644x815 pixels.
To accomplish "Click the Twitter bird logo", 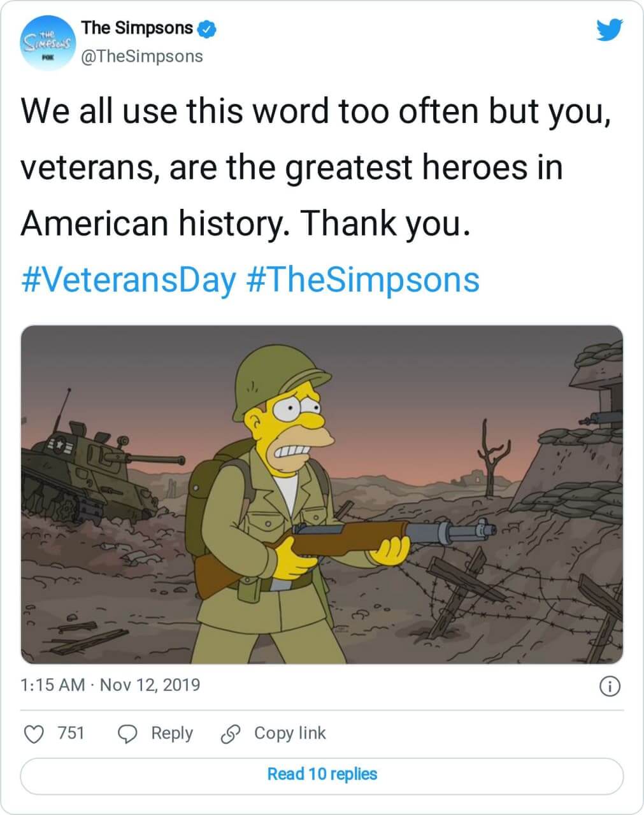I will [609, 30].
